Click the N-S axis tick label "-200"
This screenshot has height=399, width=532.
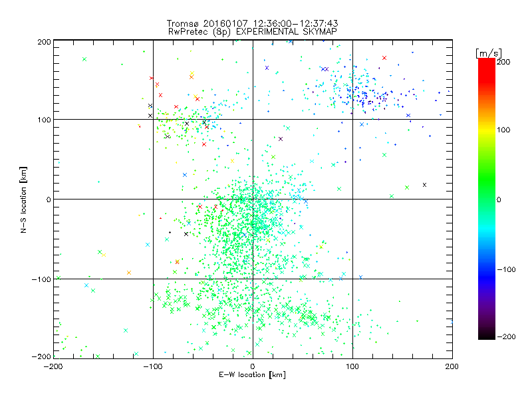coord(41,356)
